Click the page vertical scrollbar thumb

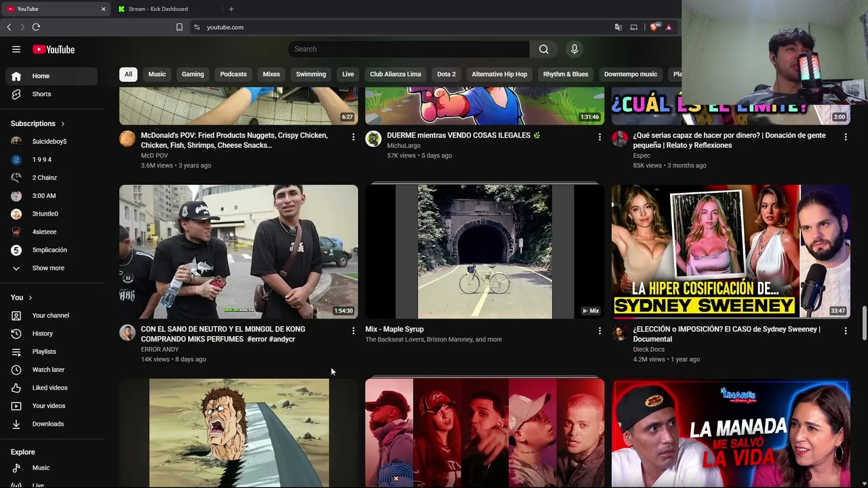[x=864, y=323]
